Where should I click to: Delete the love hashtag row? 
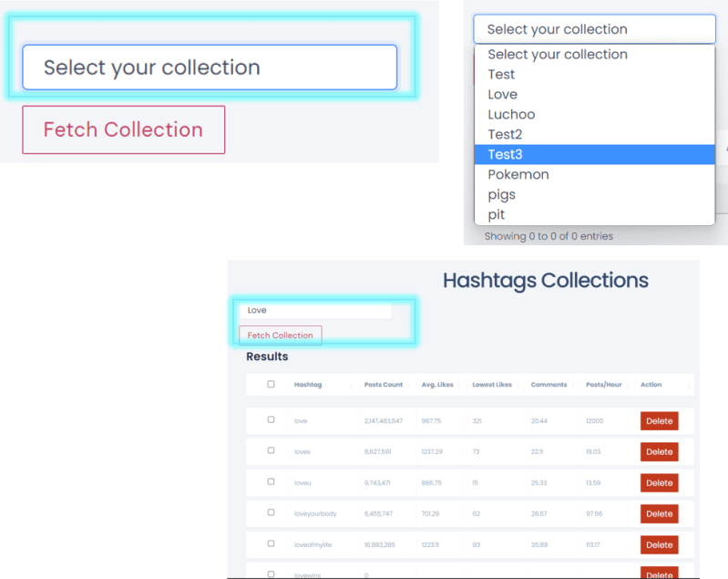660,421
